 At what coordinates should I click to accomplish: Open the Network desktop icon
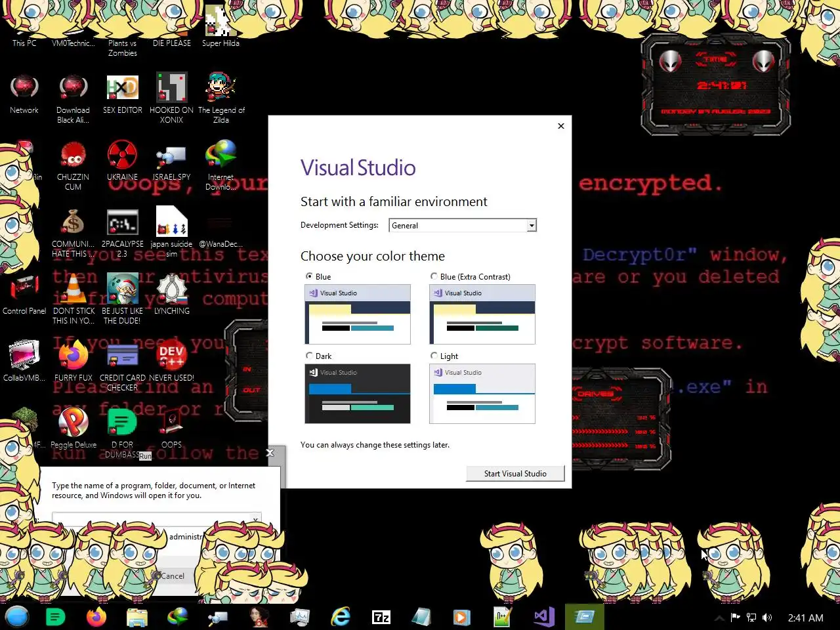pyautogui.click(x=24, y=94)
